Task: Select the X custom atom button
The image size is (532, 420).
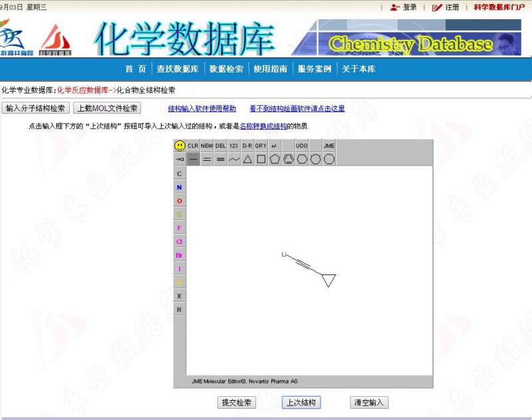Action: [x=180, y=296]
